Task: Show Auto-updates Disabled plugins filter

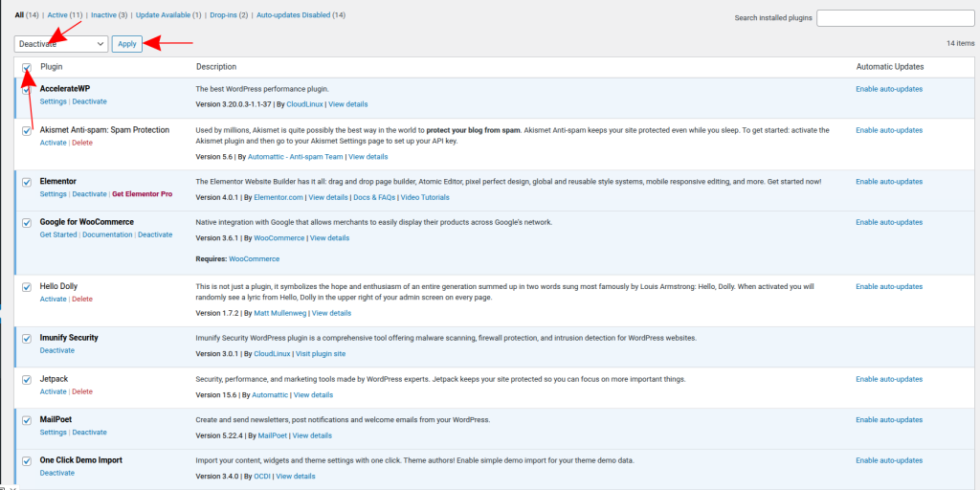Action: click(x=301, y=15)
